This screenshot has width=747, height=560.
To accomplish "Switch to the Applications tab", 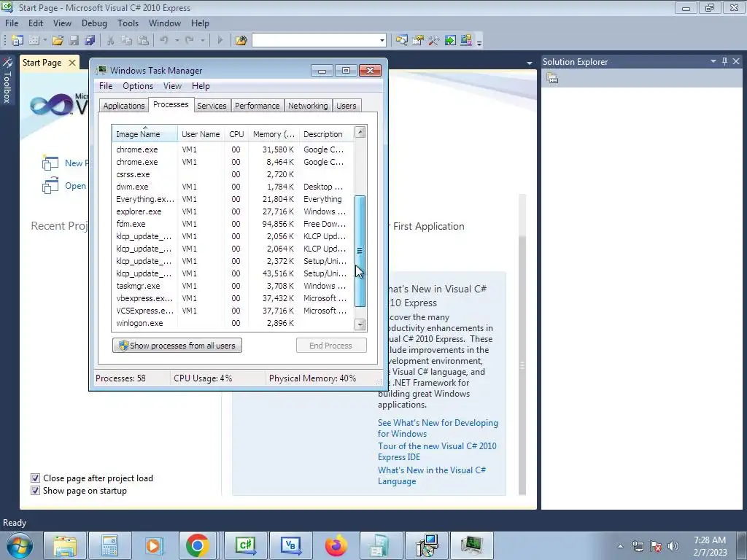I will tap(124, 106).
